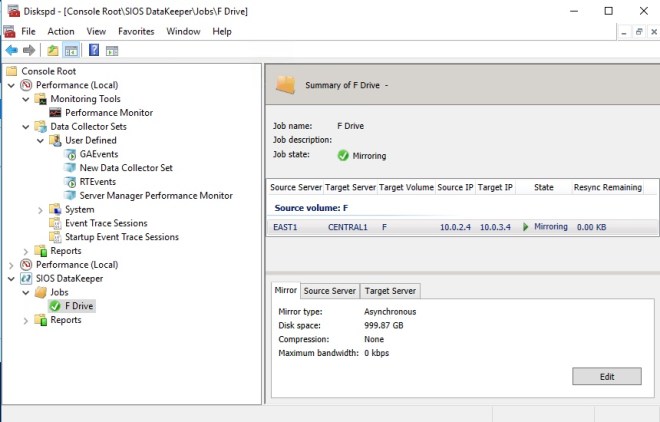The image size is (660, 422).
Task: Toggle Show/Hide Console Tree toolbar icon
Action: coord(71,50)
